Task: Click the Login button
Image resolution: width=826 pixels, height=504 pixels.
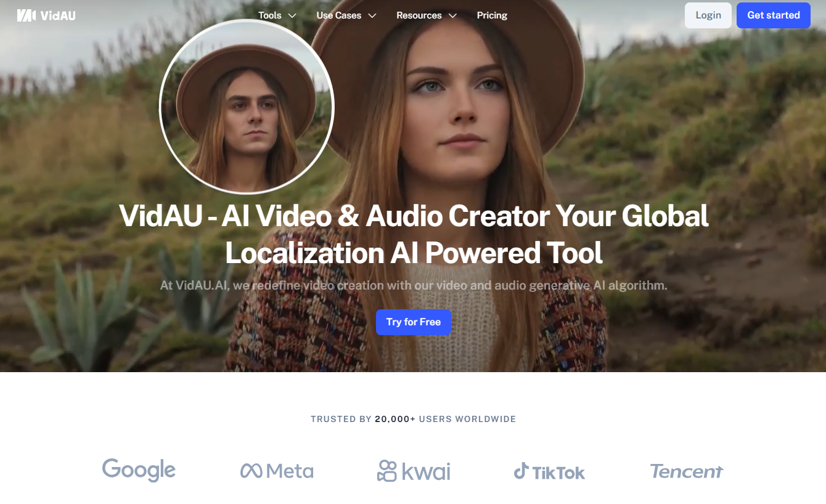Action: click(x=708, y=15)
